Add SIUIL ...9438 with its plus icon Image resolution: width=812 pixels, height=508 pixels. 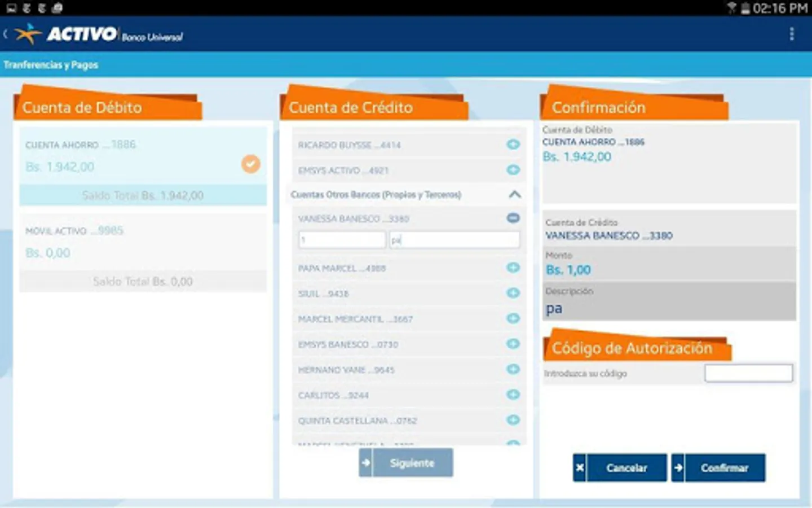[x=513, y=293]
